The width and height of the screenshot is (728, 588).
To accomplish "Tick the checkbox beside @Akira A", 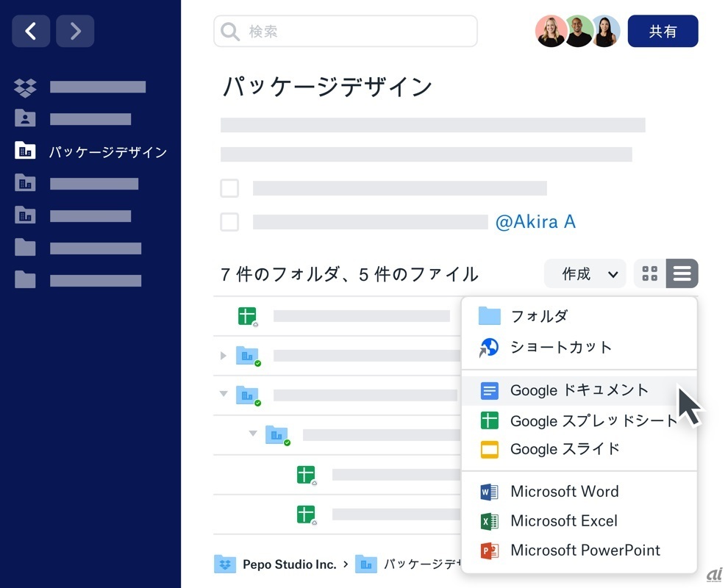I will tap(229, 222).
